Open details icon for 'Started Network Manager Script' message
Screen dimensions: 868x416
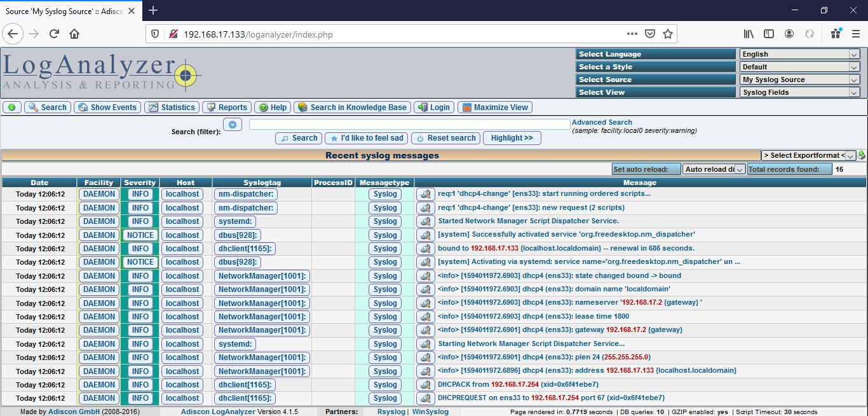pos(425,221)
